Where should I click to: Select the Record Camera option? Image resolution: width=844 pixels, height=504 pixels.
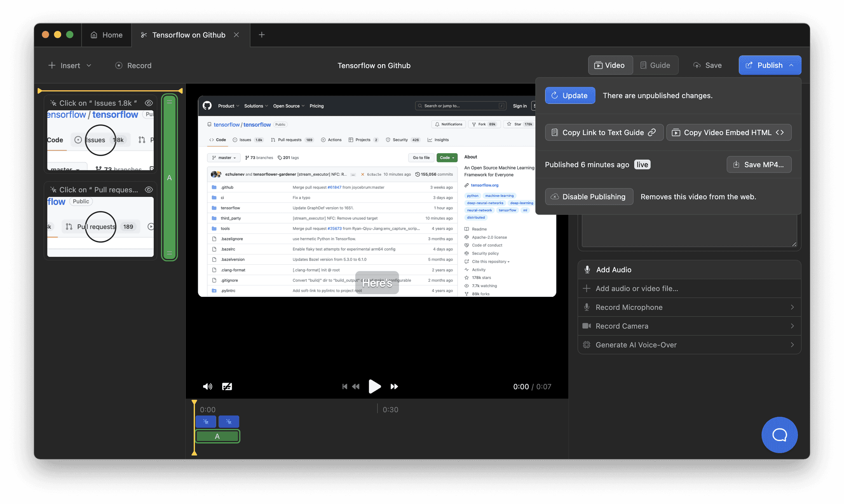pyautogui.click(x=689, y=326)
